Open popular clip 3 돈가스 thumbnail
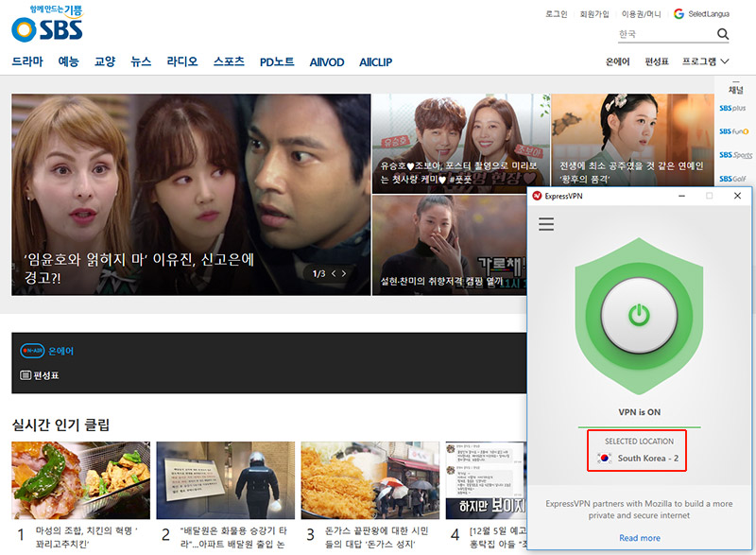 (370, 480)
